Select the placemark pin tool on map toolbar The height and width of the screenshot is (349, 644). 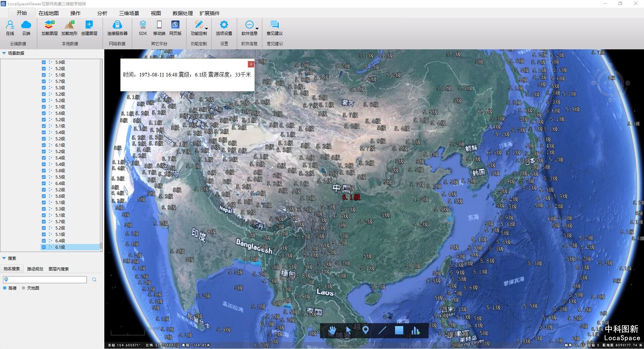366,331
